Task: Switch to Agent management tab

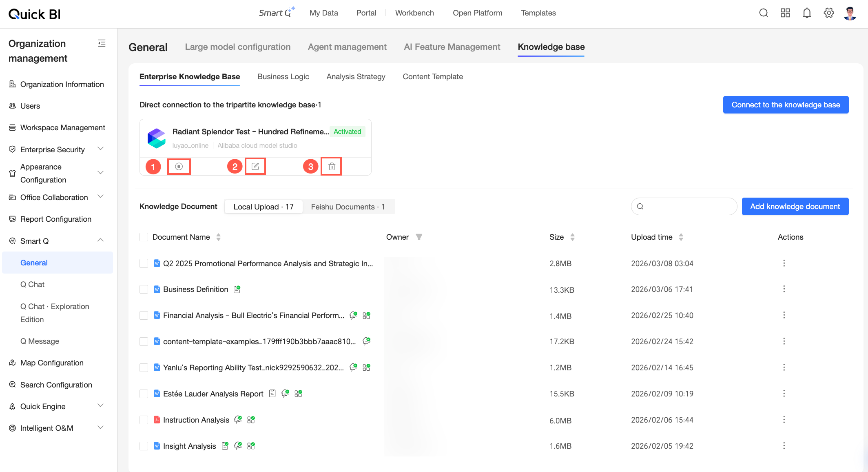Action: coord(347,47)
